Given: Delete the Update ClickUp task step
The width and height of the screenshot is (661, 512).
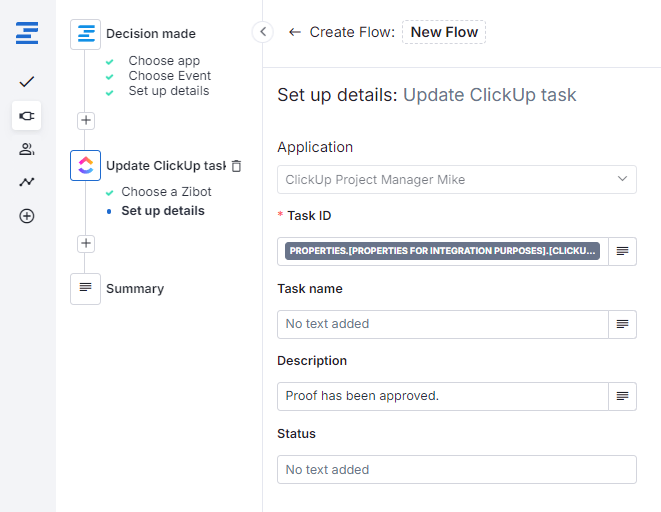Looking at the screenshot, I should pyautogui.click(x=237, y=166).
